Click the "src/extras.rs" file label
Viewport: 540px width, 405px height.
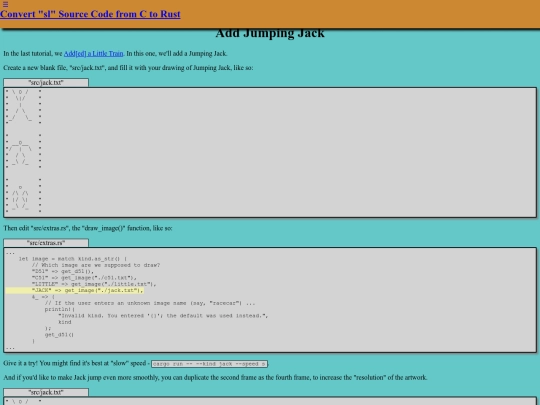coord(46,243)
